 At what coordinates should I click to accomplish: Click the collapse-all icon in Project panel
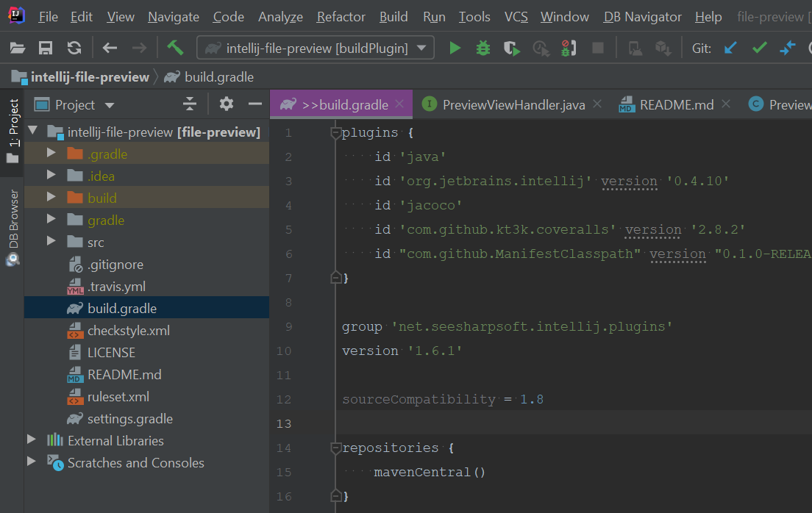click(x=190, y=104)
